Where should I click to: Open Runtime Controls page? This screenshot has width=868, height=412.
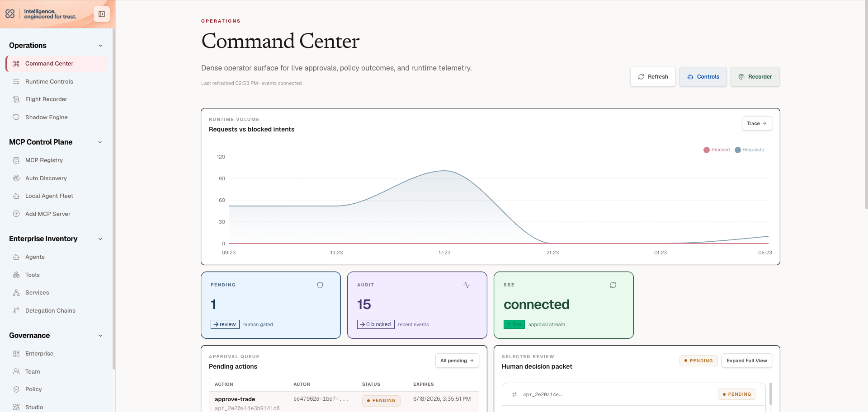pyautogui.click(x=57, y=82)
